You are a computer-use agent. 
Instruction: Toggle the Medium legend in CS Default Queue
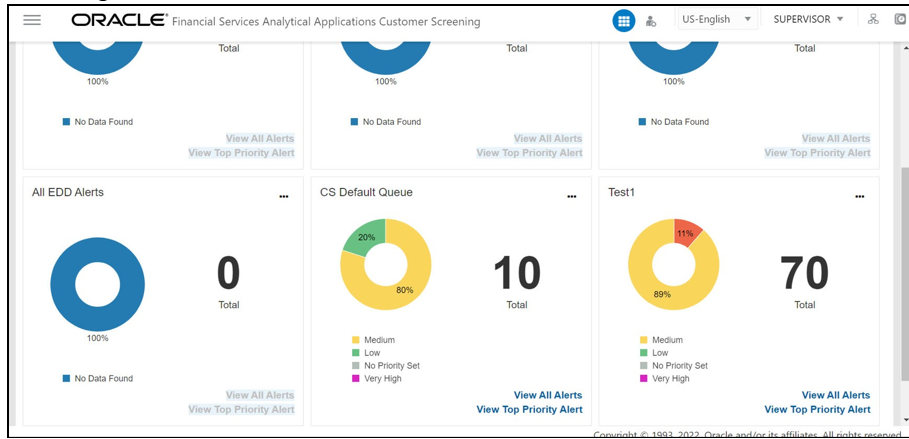pyautogui.click(x=373, y=340)
